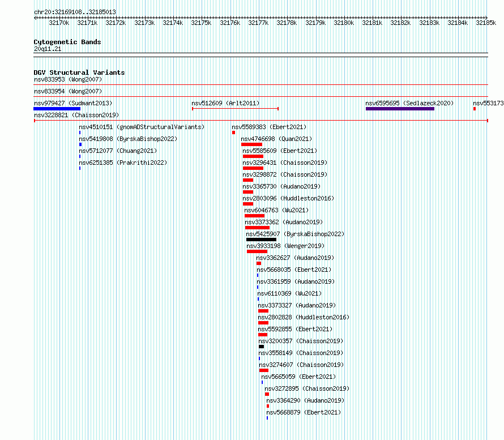The height and width of the screenshot is (440, 504).
Task: Click the chr20:32169108..32185013 coordinate label
Action: (x=75, y=12)
